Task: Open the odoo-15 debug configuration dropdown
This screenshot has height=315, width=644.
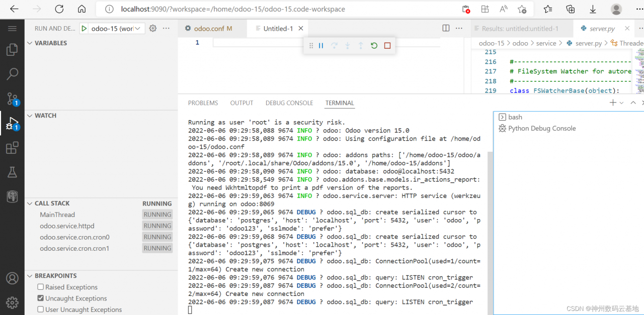Action: tap(118, 29)
